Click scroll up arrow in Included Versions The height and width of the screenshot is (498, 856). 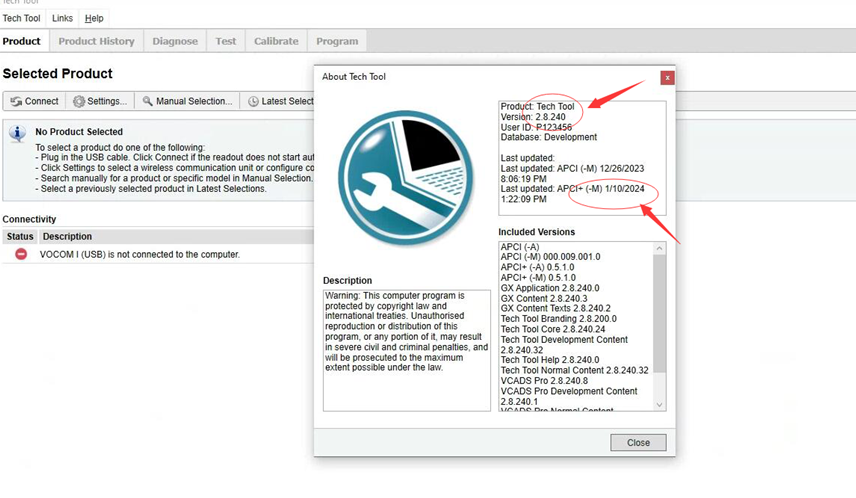point(659,248)
